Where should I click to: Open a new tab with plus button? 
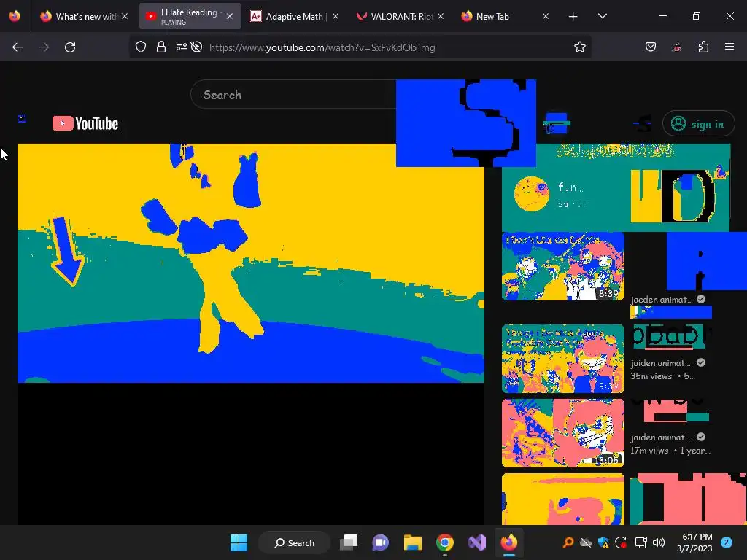(573, 17)
